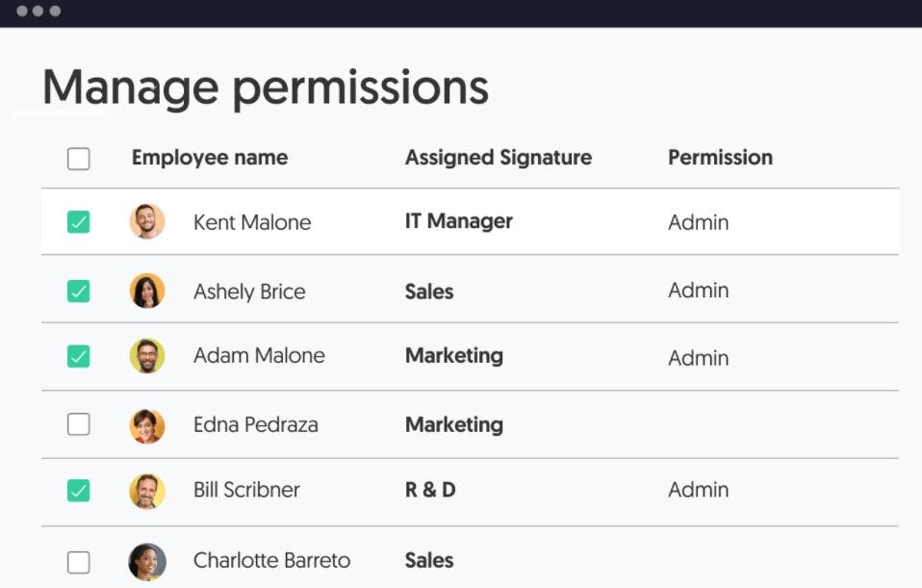Viewport: 922px width, 588px height.
Task: Click the Permission column header
Action: coord(720,158)
